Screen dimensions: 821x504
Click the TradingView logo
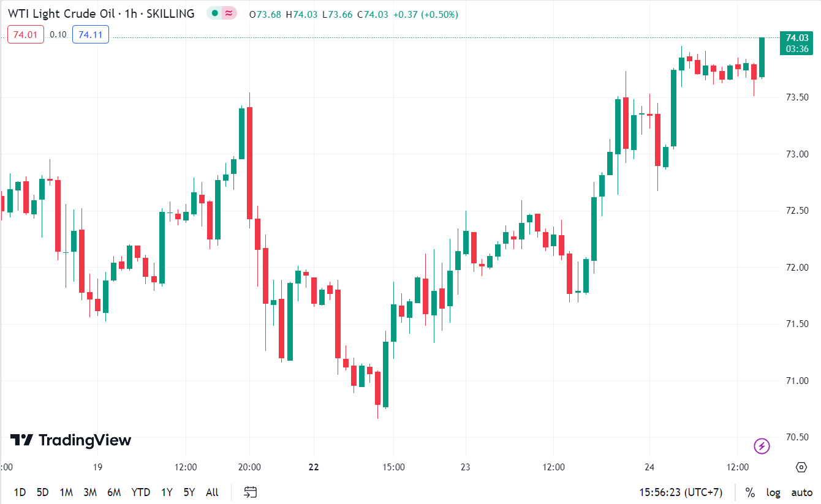[x=70, y=440]
